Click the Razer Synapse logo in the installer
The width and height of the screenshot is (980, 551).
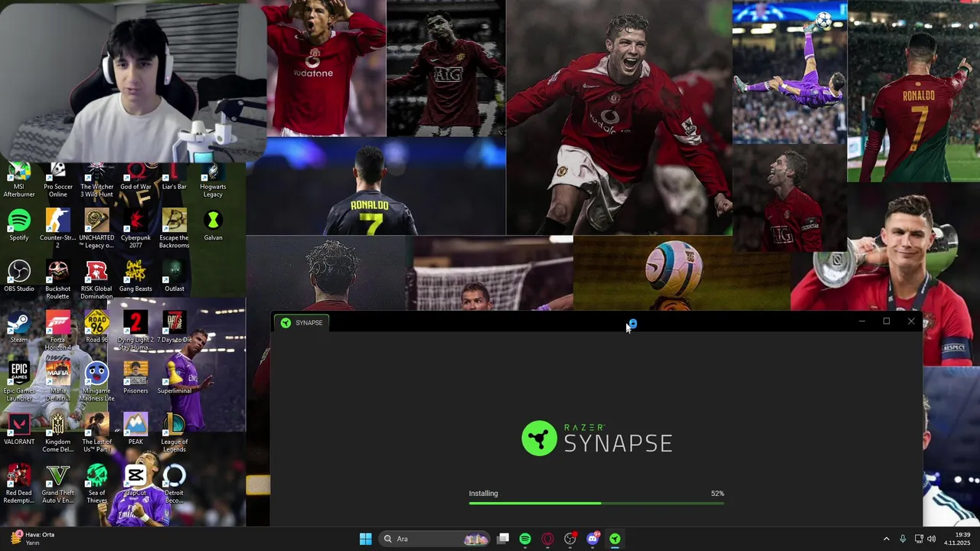(x=597, y=439)
